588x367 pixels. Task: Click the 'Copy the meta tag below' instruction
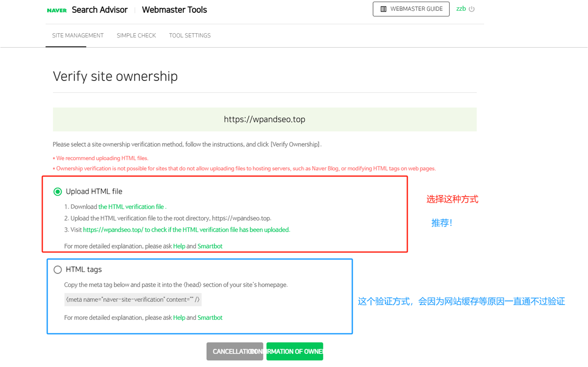(x=176, y=285)
